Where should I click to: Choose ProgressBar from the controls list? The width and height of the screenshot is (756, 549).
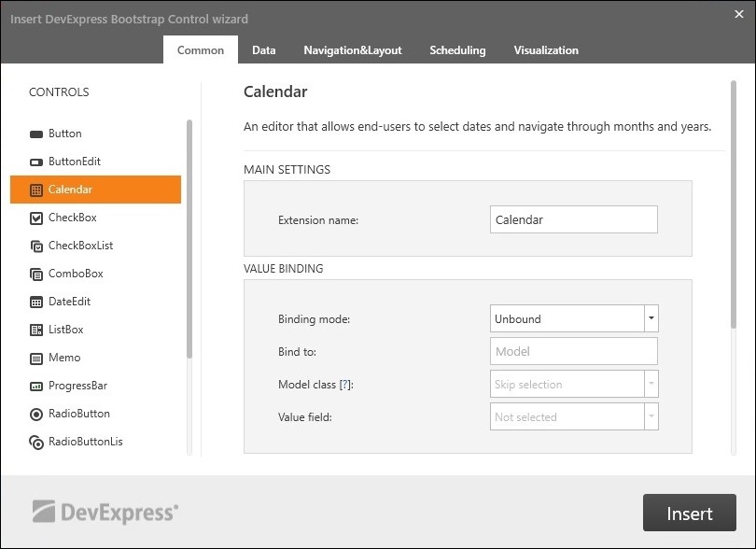(95, 386)
